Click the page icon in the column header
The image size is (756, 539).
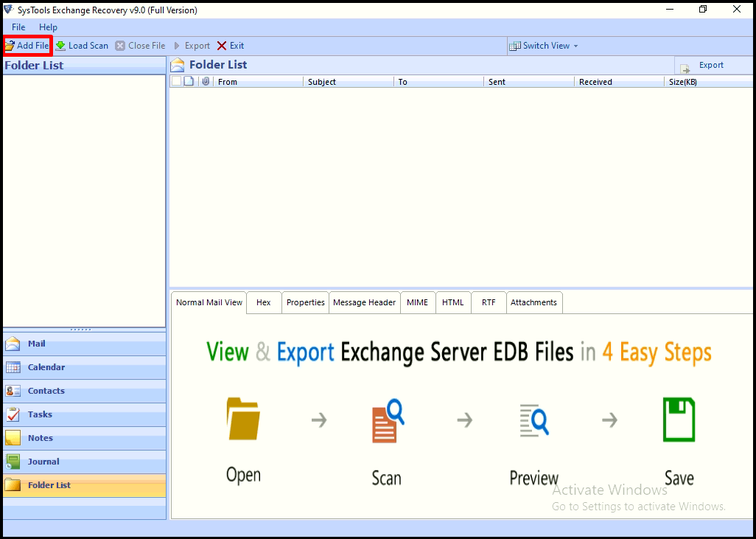189,82
